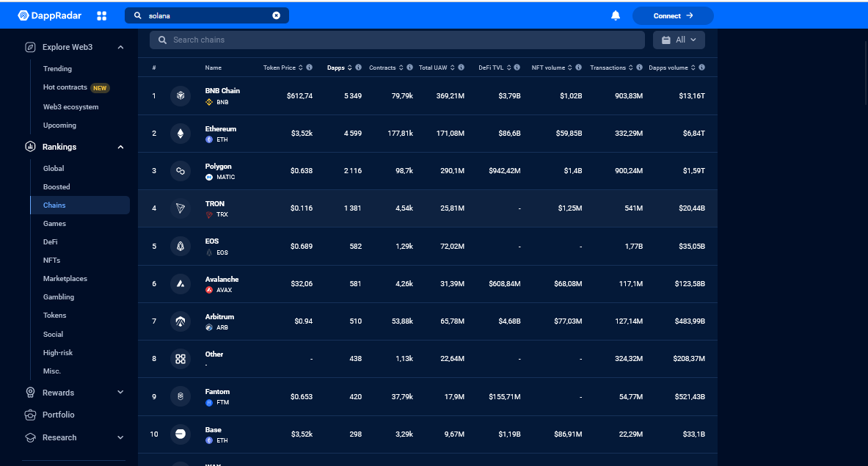Click info icon next to Token Price

(x=310, y=68)
